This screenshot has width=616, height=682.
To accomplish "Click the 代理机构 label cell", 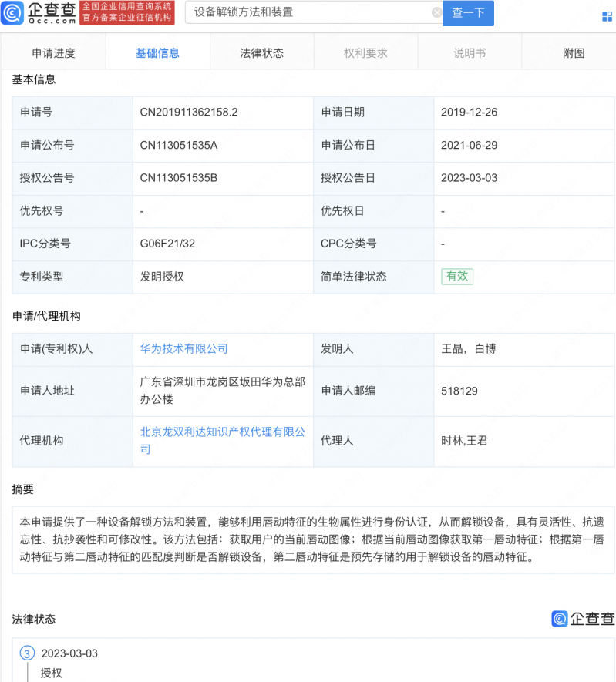I will (x=72, y=442).
